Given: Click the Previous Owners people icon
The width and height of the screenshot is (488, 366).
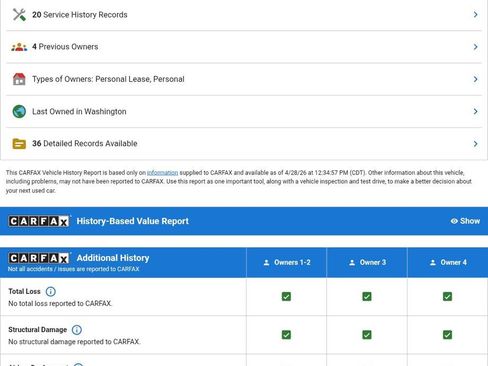Looking at the screenshot, I should tap(19, 47).
